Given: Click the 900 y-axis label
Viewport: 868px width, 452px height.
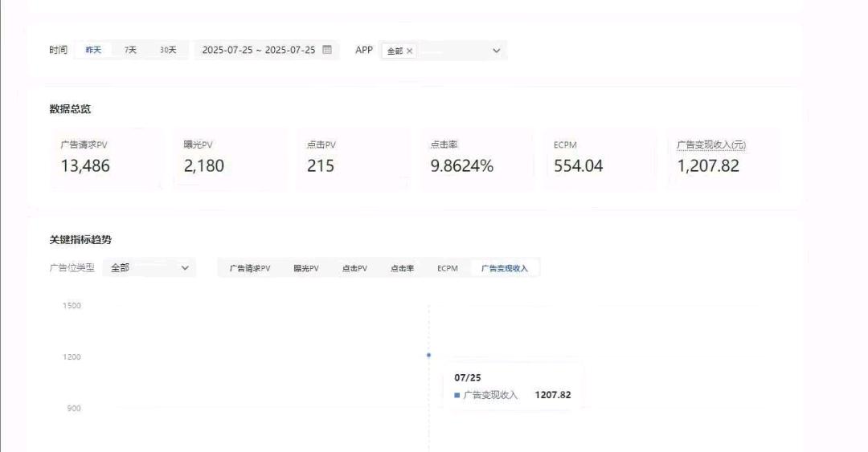Looking at the screenshot, I should click(74, 409).
